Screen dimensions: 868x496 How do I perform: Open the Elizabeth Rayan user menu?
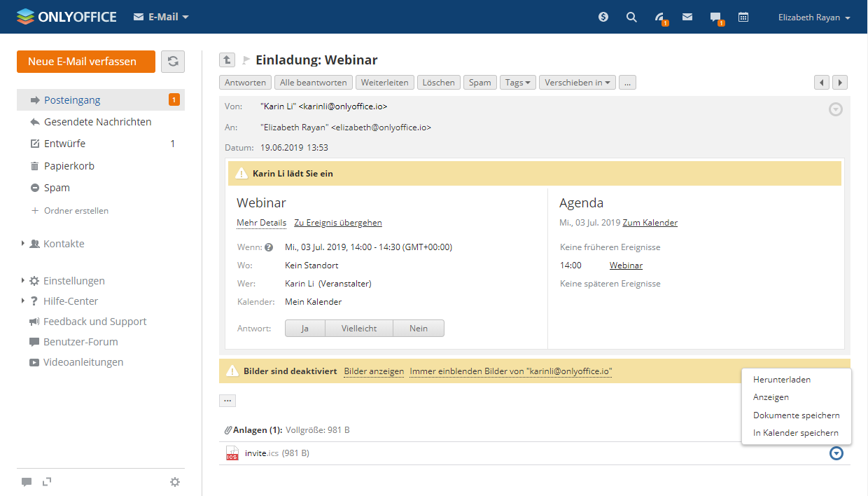pos(813,18)
